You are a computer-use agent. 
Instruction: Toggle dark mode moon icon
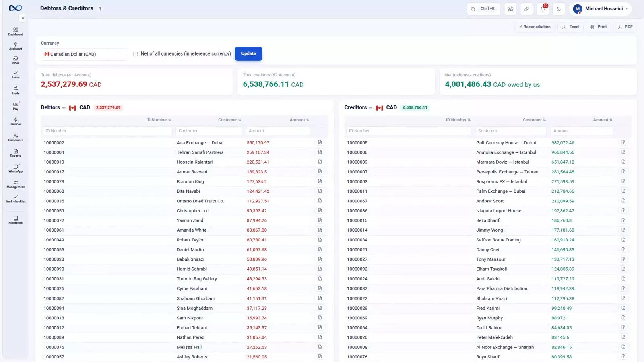click(x=559, y=9)
